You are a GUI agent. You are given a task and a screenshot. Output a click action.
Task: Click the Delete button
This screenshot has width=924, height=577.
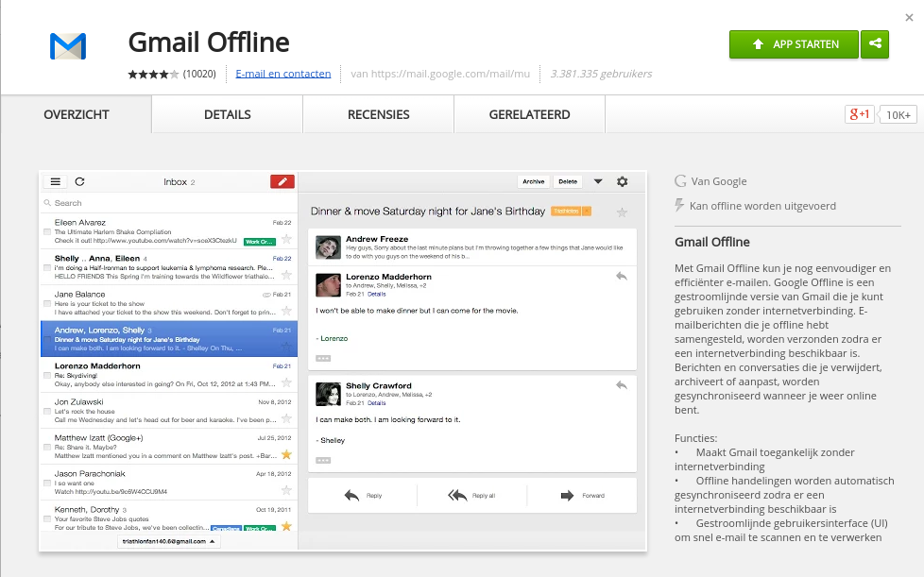tap(568, 181)
